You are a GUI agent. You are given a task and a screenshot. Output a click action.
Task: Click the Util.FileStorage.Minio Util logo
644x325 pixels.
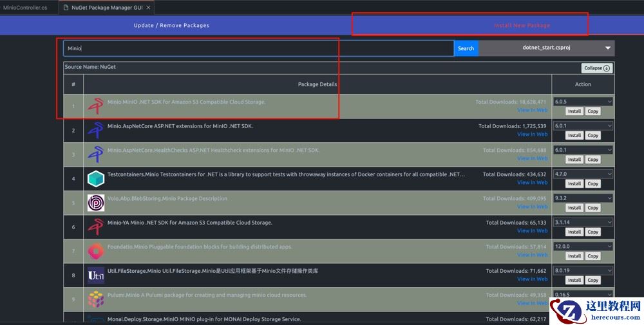96,275
